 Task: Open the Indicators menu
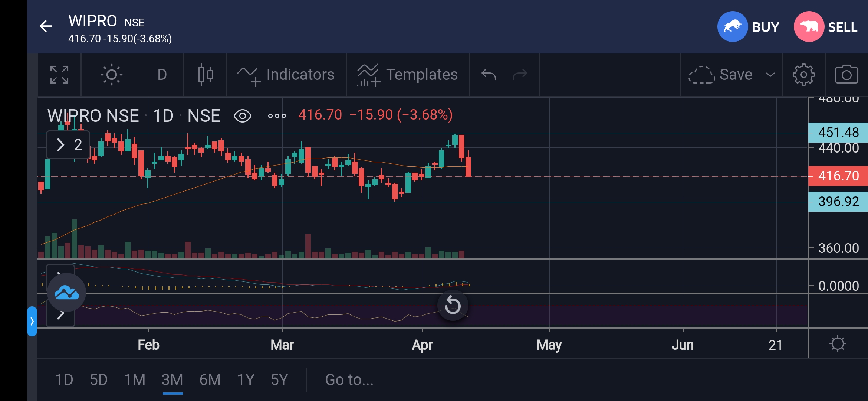pos(286,75)
